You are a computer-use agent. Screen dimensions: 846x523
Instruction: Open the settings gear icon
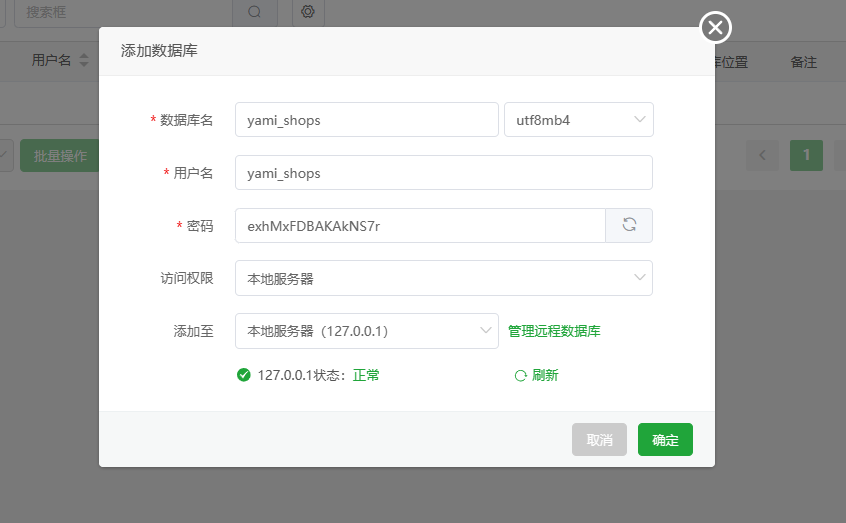coord(308,12)
